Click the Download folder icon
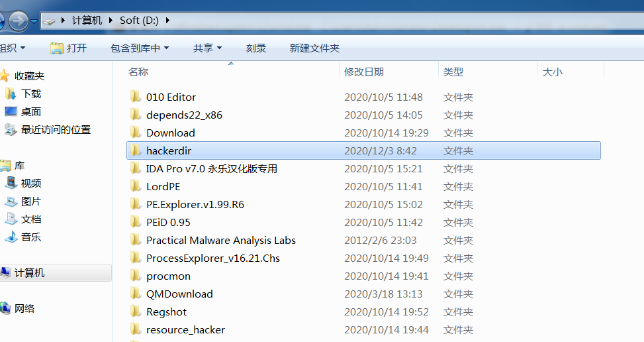 135,133
